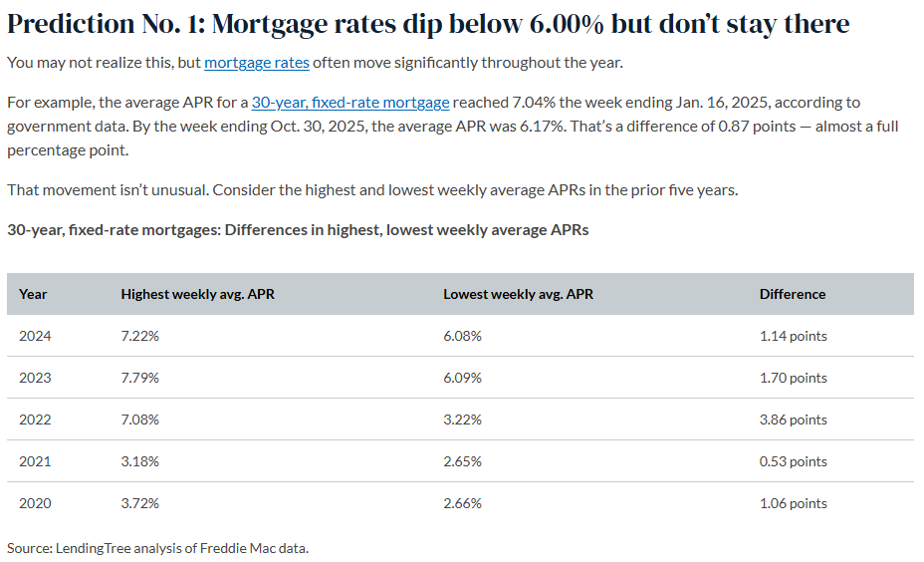924x562 pixels.
Task: Click the "Year" column header
Action: (x=33, y=294)
